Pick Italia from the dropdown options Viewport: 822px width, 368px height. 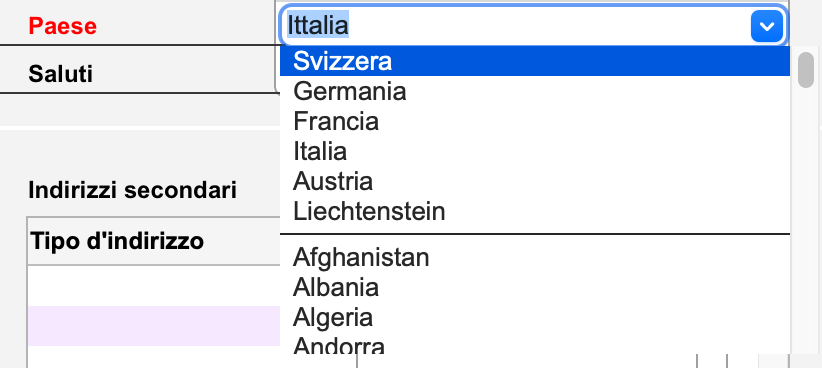pos(535,151)
